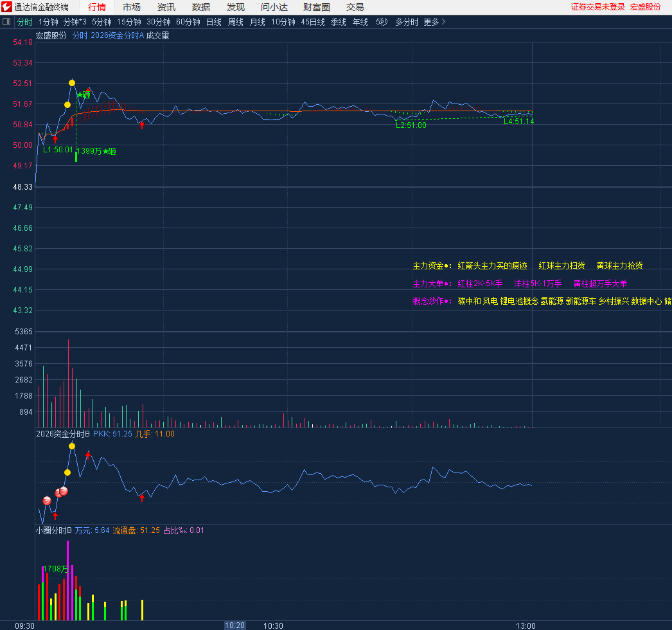The width and height of the screenshot is (672, 630).
Task: Click the red arrow near 50.84 on the main chart
Action: pyautogui.click(x=142, y=125)
